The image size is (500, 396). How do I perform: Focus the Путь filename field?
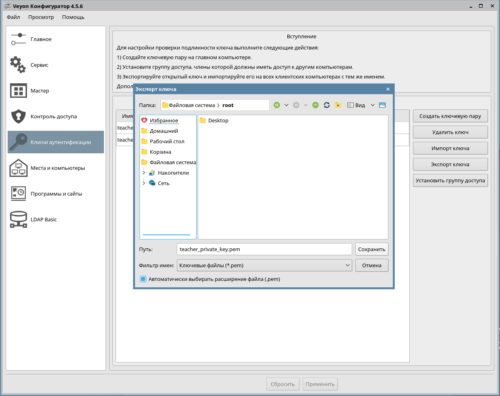pos(264,249)
